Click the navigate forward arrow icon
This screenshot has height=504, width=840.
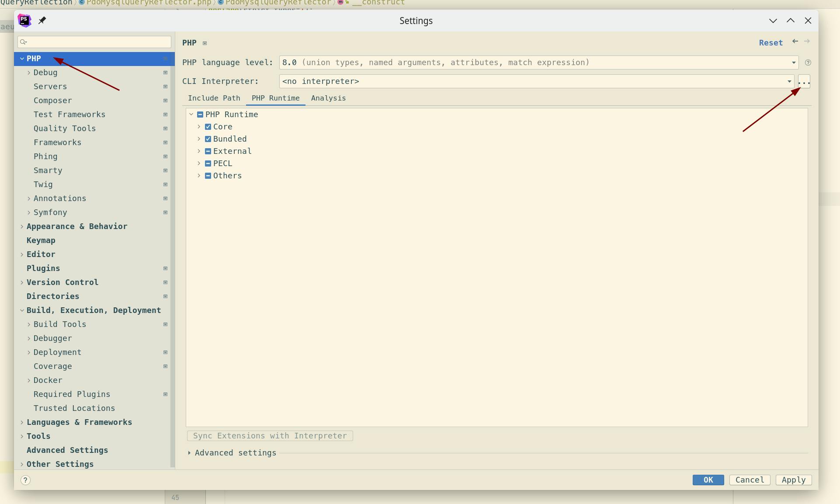coord(808,42)
